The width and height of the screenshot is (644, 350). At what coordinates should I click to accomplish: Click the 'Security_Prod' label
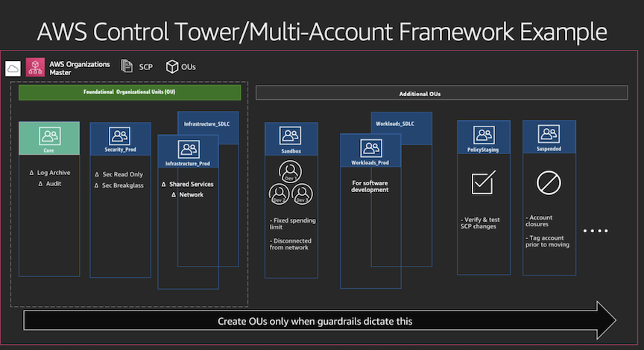pos(120,150)
